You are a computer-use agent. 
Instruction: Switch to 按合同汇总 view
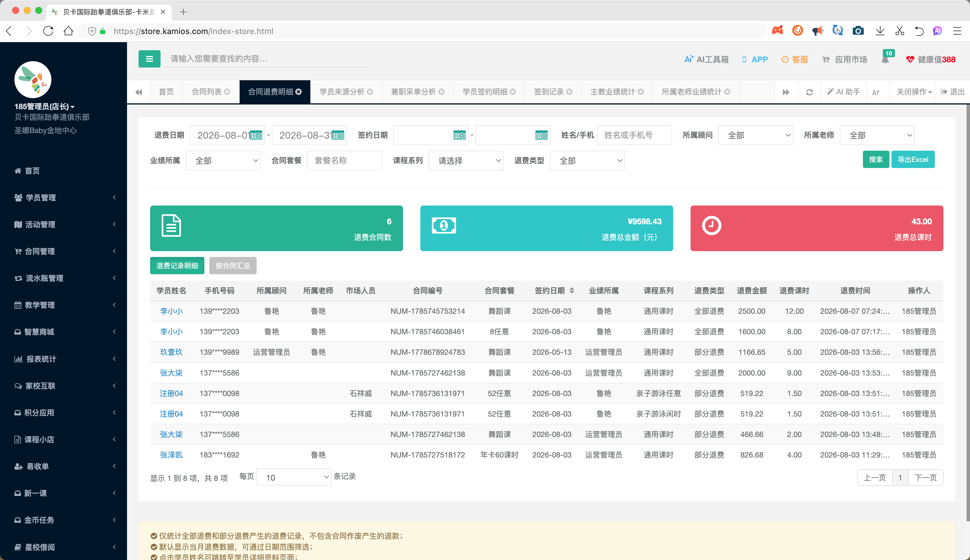(x=233, y=266)
